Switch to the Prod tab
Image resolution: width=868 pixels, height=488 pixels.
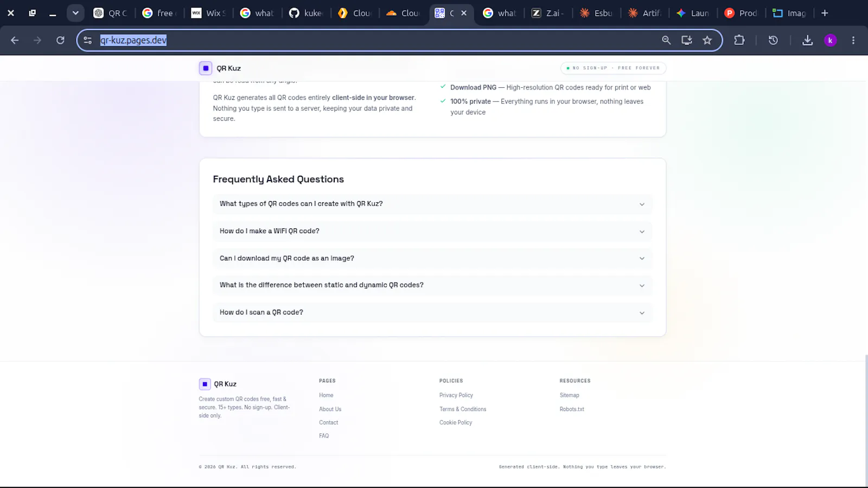pos(742,13)
